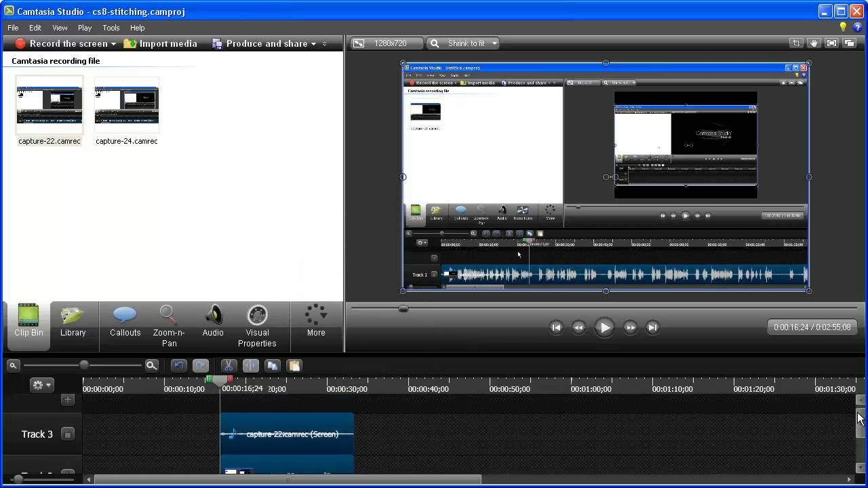This screenshot has height=488, width=868.
Task: Click timeline scrollbar right arrow
Action: [x=849, y=480]
